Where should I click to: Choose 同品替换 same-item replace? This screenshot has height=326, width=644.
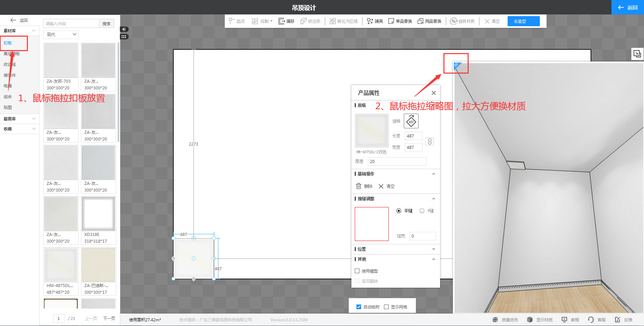pyautogui.click(x=429, y=21)
